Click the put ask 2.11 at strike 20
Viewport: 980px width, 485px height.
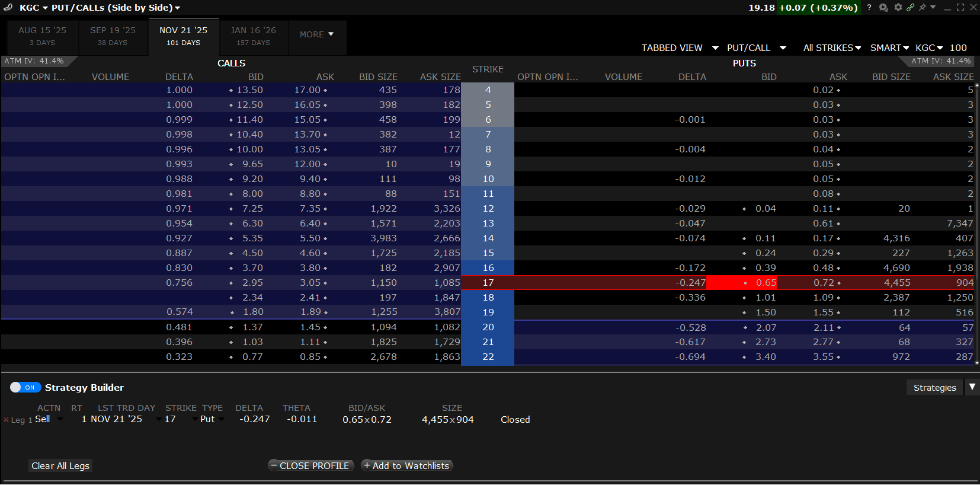point(824,327)
